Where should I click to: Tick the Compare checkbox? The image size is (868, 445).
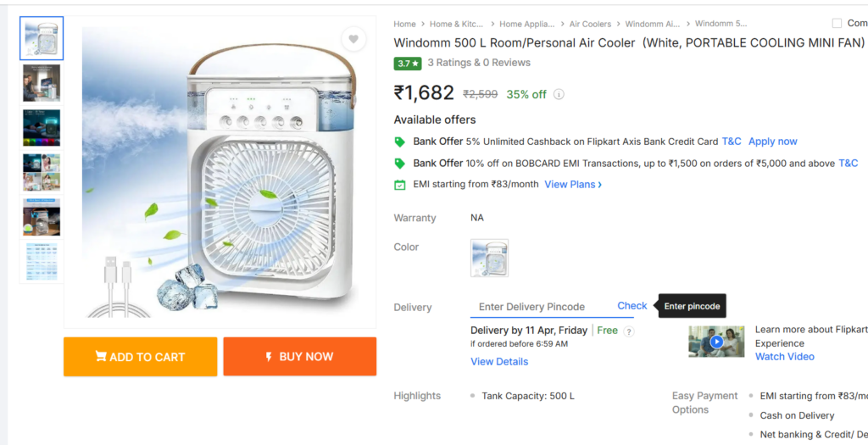(x=837, y=24)
